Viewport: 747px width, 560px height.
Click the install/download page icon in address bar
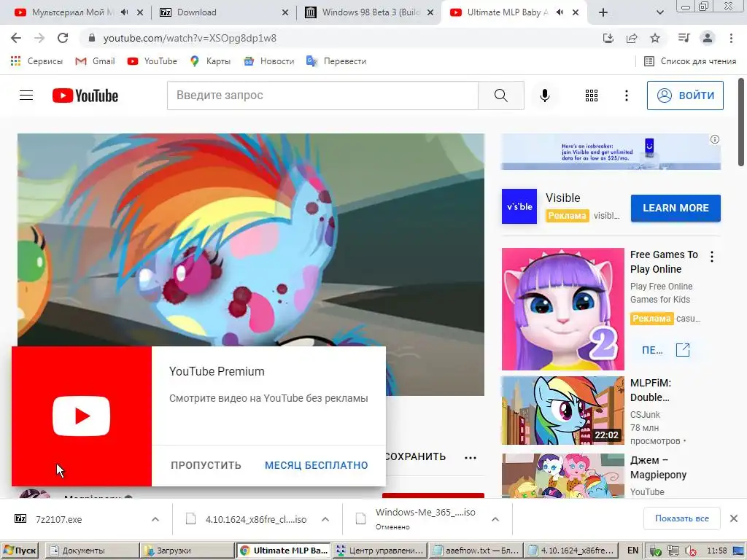(608, 38)
